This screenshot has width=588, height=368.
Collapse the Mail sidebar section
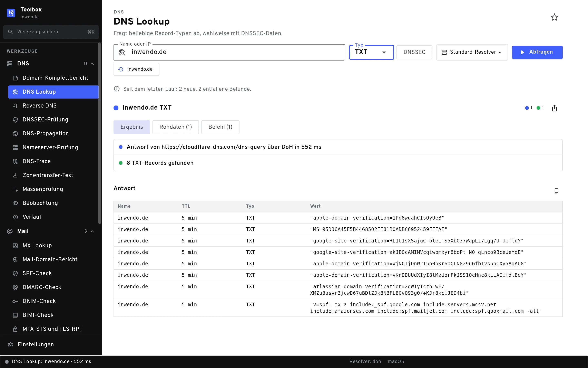(92, 231)
